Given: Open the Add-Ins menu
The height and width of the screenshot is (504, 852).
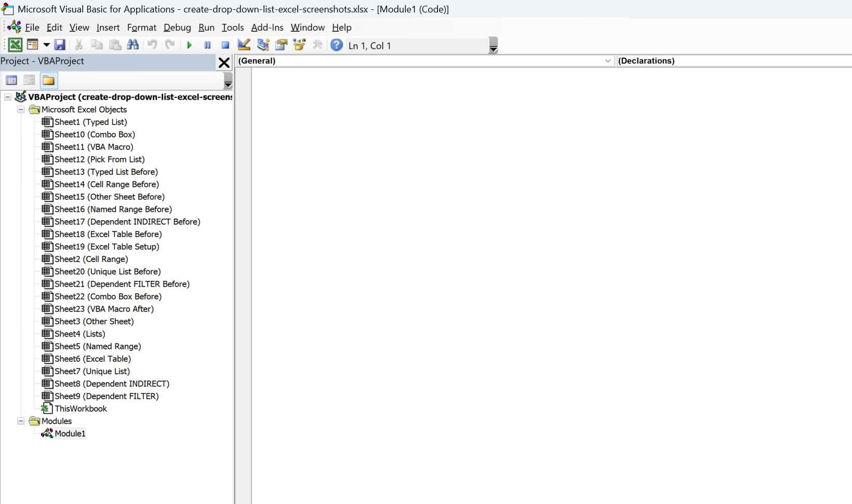Looking at the screenshot, I should click(268, 28).
